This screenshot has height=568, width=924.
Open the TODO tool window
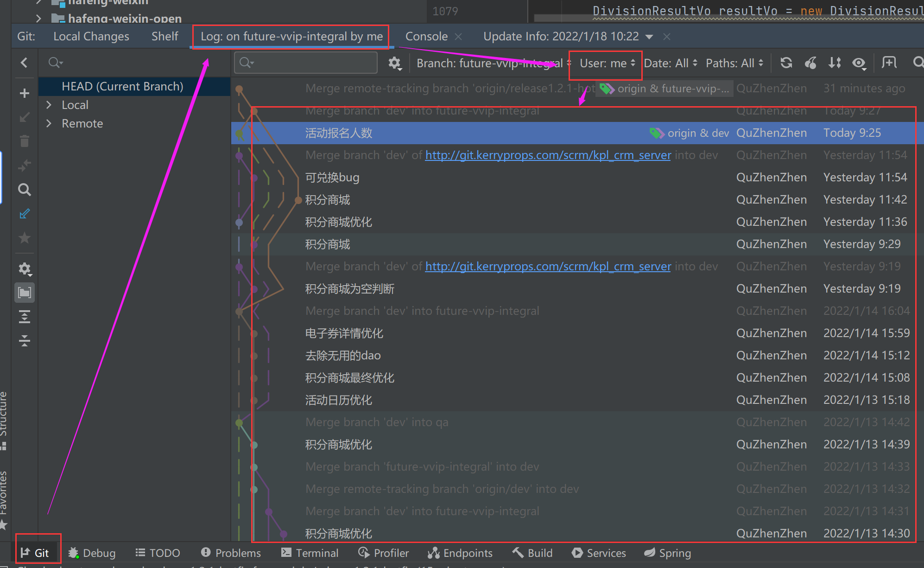pyautogui.click(x=158, y=553)
